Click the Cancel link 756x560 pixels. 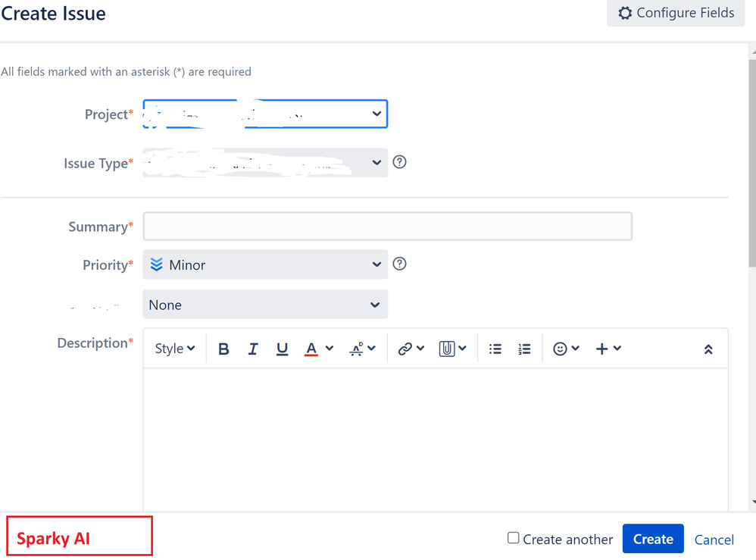pos(714,539)
